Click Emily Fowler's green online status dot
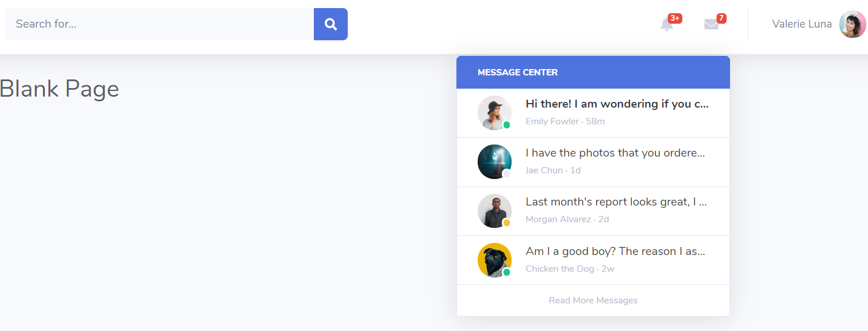The image size is (868, 331). point(506,125)
